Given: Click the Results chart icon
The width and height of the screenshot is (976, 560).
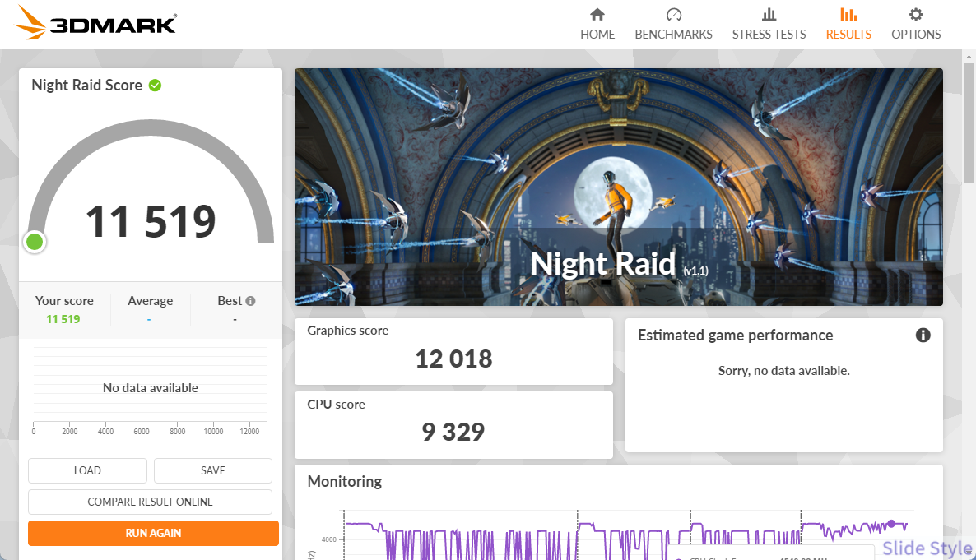Looking at the screenshot, I should point(848,15).
